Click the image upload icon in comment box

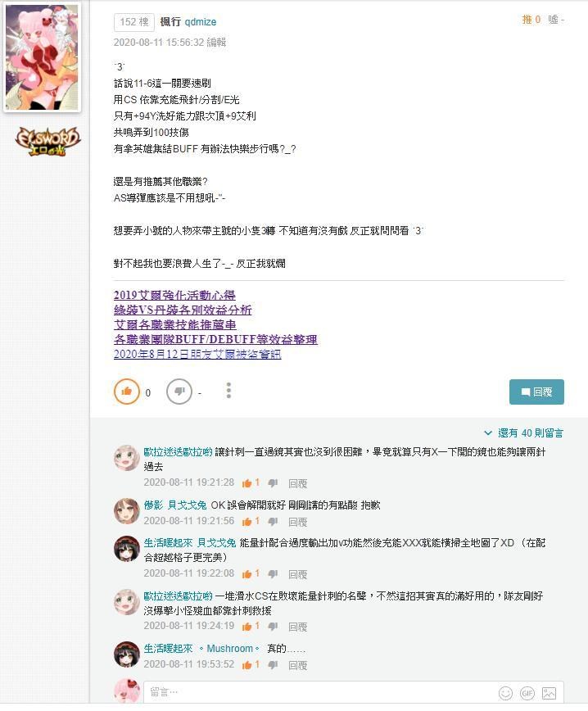pos(549,693)
